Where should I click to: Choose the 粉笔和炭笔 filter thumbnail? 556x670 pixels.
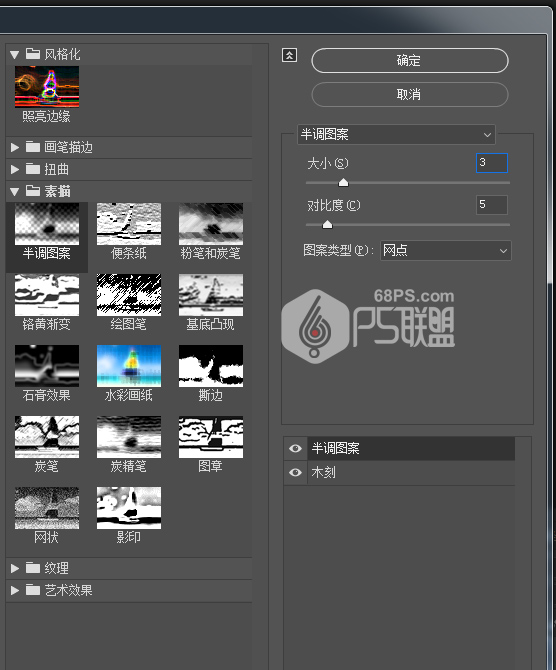211,224
